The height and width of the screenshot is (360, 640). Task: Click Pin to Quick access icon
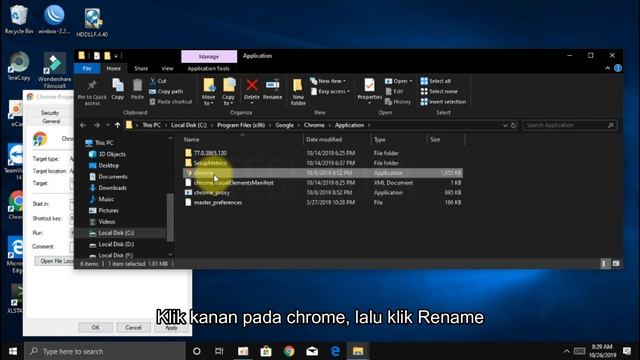[92, 85]
